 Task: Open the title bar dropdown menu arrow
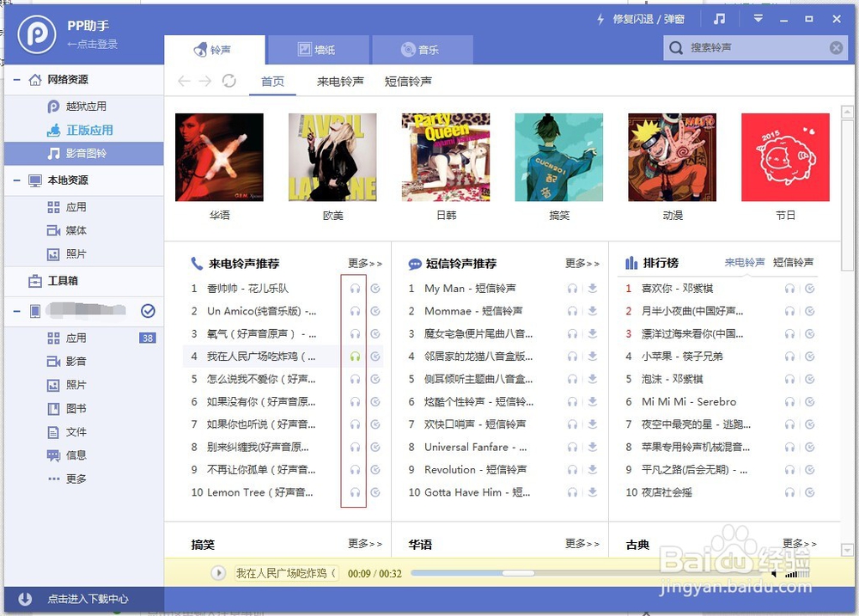click(x=758, y=19)
